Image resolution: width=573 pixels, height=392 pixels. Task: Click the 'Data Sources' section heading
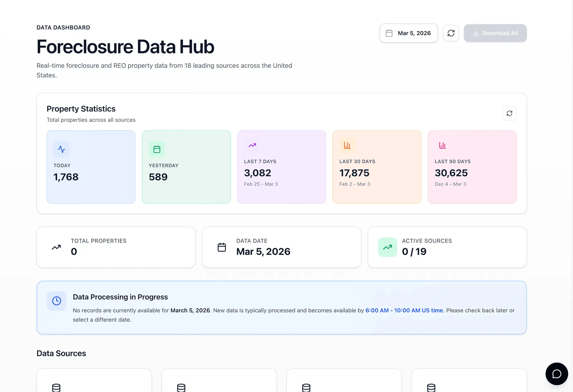point(61,353)
